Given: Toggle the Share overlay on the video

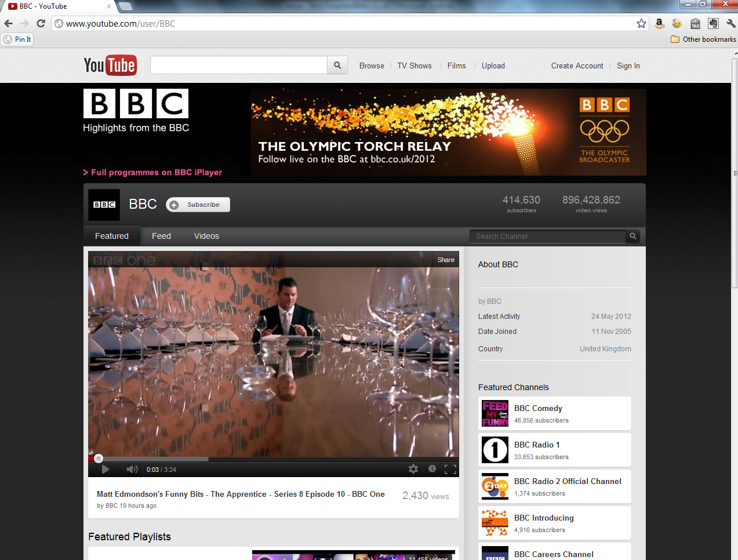Looking at the screenshot, I should pos(445,259).
